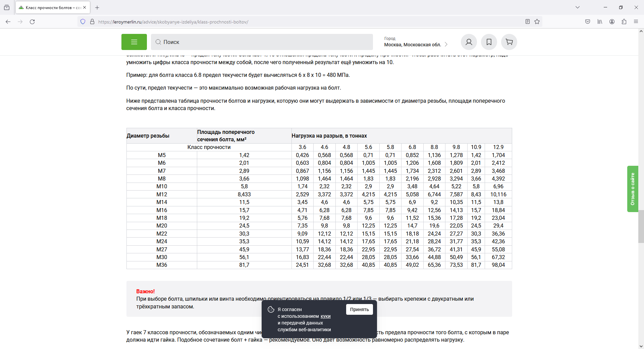List all tabs dropdown arrow

coord(578,7)
